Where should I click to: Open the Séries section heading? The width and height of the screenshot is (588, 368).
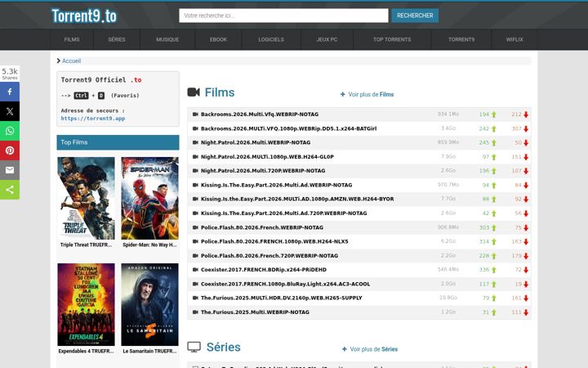(224, 347)
